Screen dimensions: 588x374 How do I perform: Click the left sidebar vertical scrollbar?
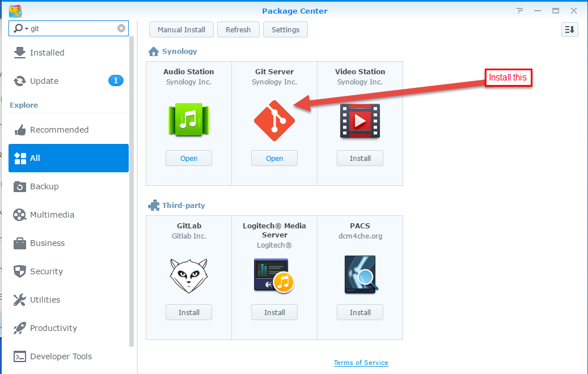[x=131, y=191]
